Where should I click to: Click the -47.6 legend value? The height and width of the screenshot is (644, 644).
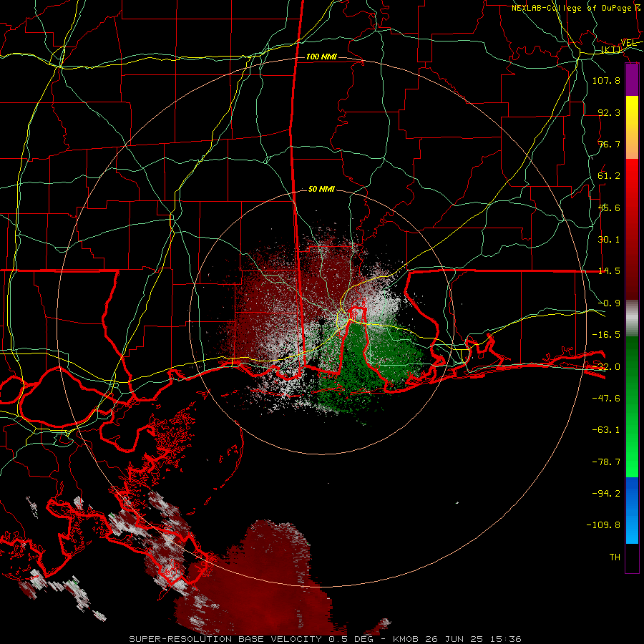click(x=606, y=399)
